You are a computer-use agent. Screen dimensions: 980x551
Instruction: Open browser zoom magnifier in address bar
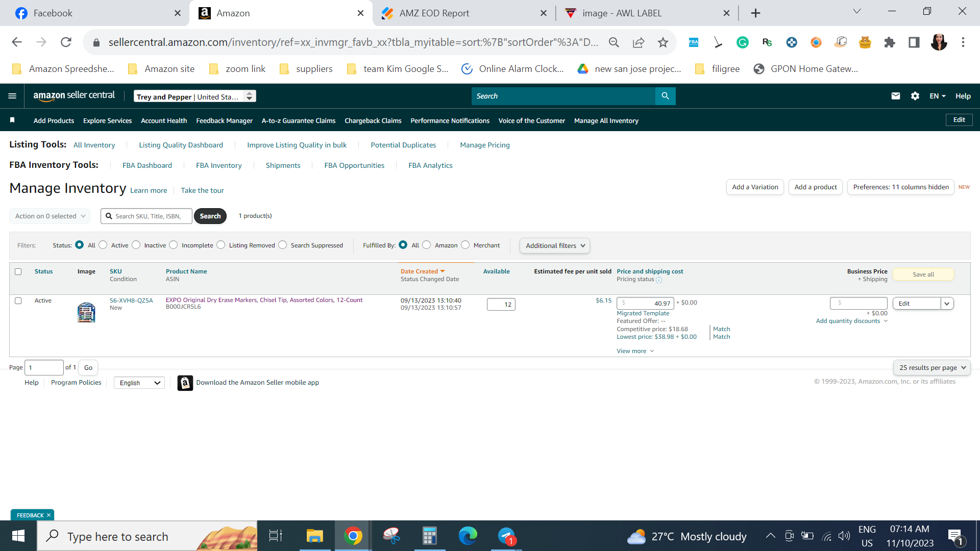[x=614, y=42]
